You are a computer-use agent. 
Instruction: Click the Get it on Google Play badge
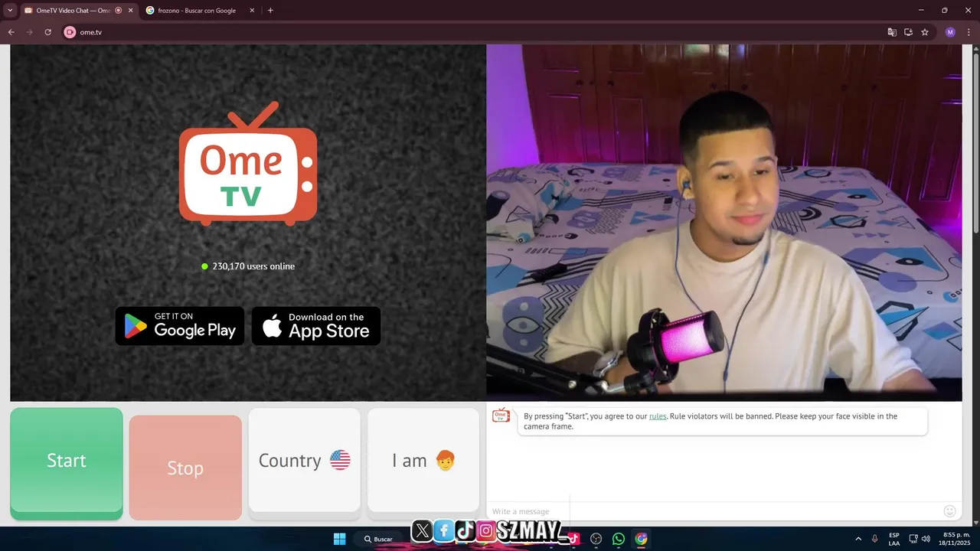(180, 326)
